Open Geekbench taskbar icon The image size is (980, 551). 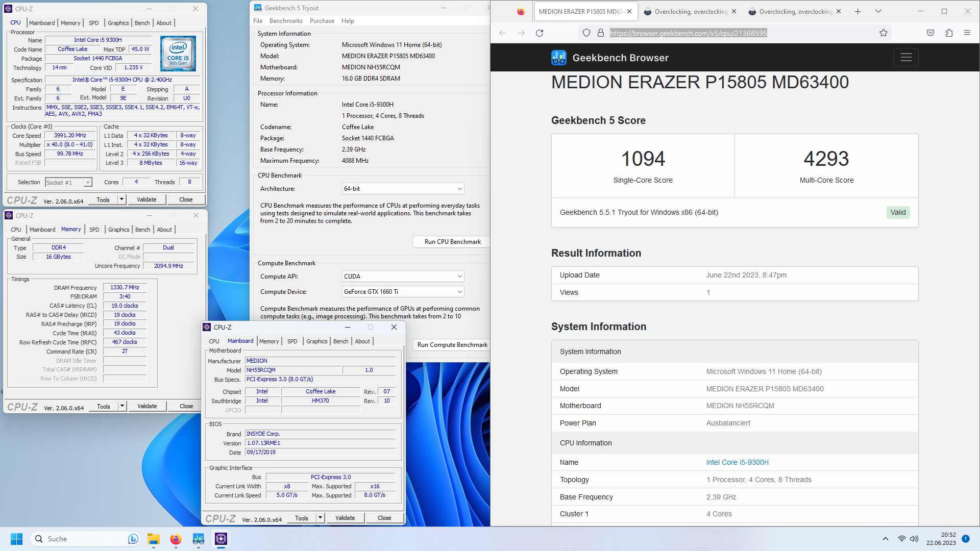[x=198, y=539]
